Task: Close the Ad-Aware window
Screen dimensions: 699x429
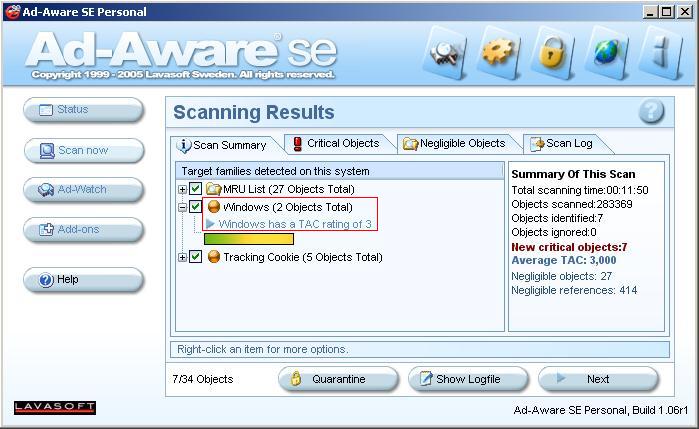Action: (x=685, y=12)
